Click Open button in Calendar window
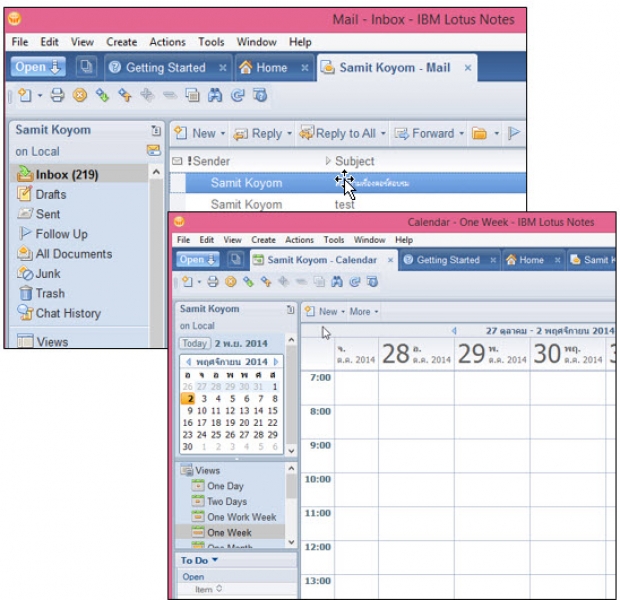 (x=197, y=259)
